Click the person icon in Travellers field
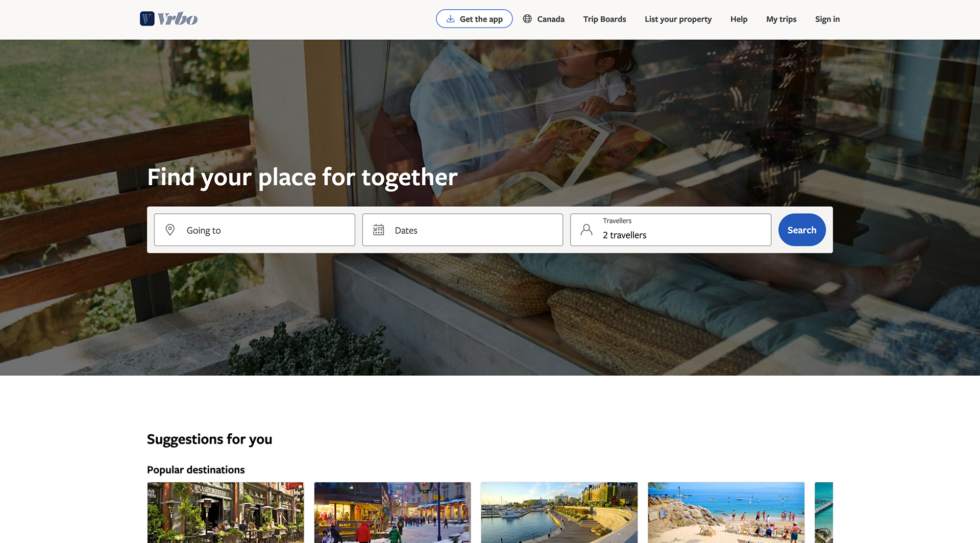The width and height of the screenshot is (980, 543). click(586, 230)
